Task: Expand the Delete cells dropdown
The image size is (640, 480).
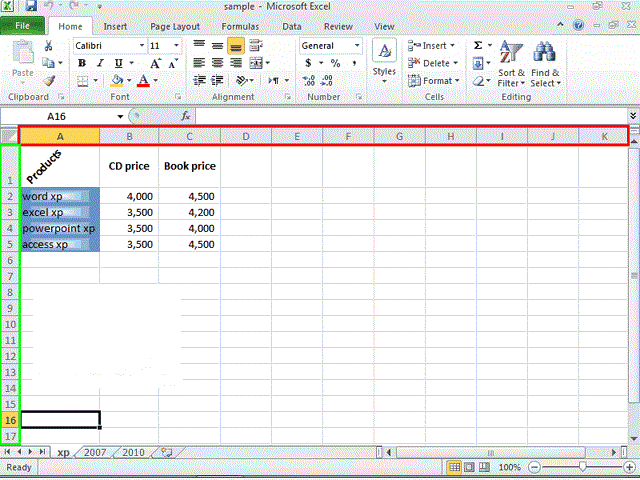Action: [x=456, y=63]
